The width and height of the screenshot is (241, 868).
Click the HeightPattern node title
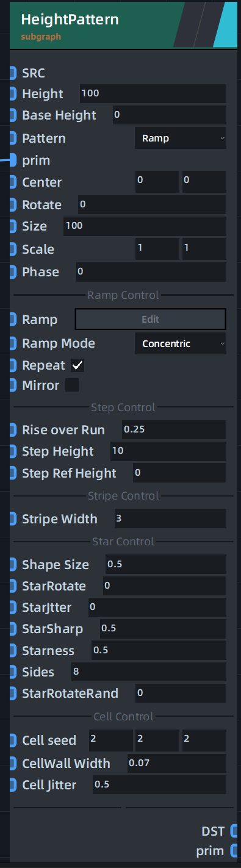click(x=70, y=20)
